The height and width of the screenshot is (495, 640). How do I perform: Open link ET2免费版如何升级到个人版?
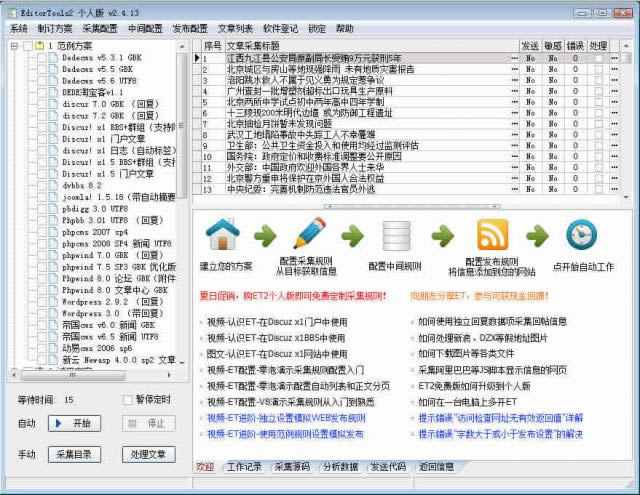coord(474,386)
